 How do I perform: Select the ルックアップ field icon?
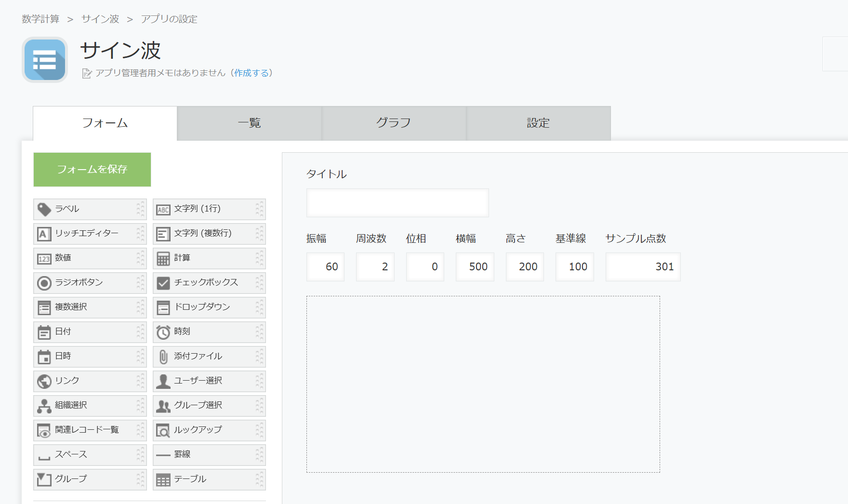[163, 431]
